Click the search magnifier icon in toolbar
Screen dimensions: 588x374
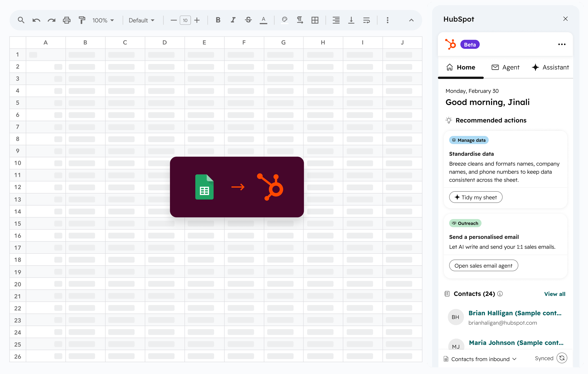(x=21, y=20)
